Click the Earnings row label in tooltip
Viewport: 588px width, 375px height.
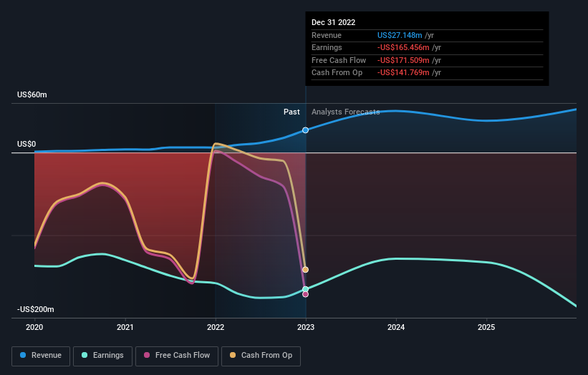point(327,47)
